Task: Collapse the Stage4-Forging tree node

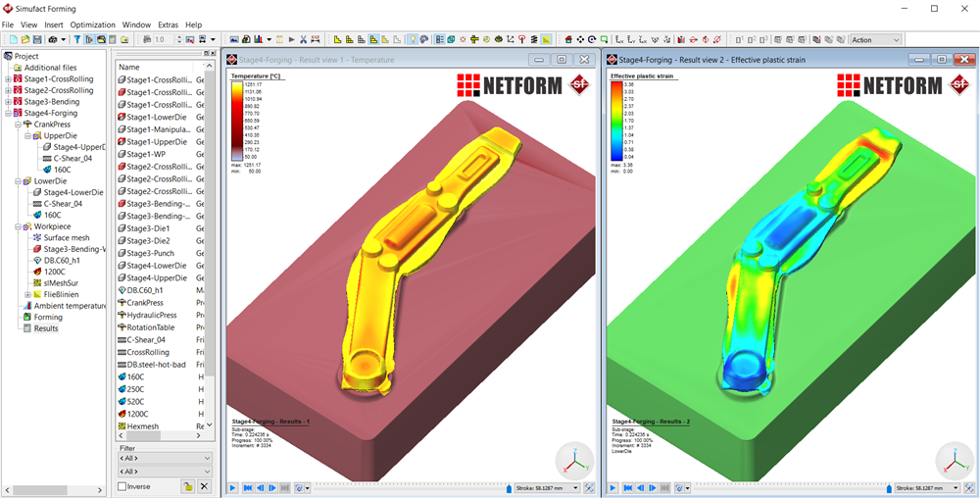Action: (x=9, y=113)
